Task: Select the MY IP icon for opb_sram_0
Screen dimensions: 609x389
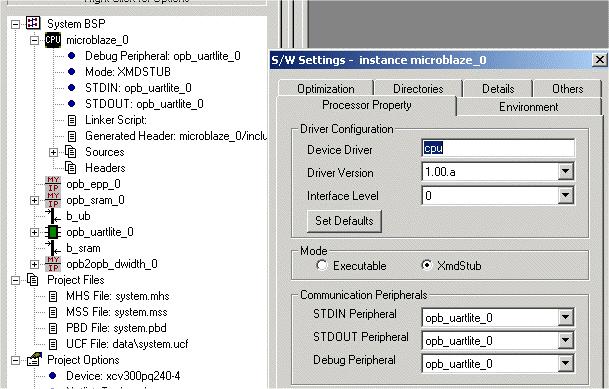Action: (x=53, y=200)
